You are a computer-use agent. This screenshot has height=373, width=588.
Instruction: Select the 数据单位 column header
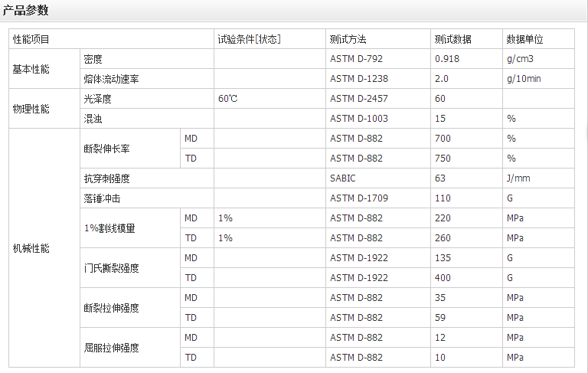[x=524, y=39]
